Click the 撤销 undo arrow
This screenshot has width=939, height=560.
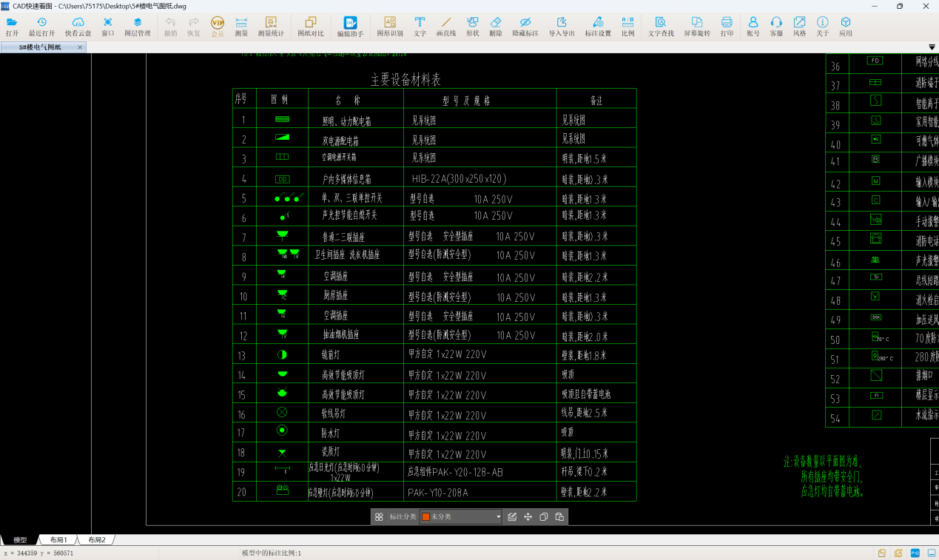pyautogui.click(x=170, y=27)
